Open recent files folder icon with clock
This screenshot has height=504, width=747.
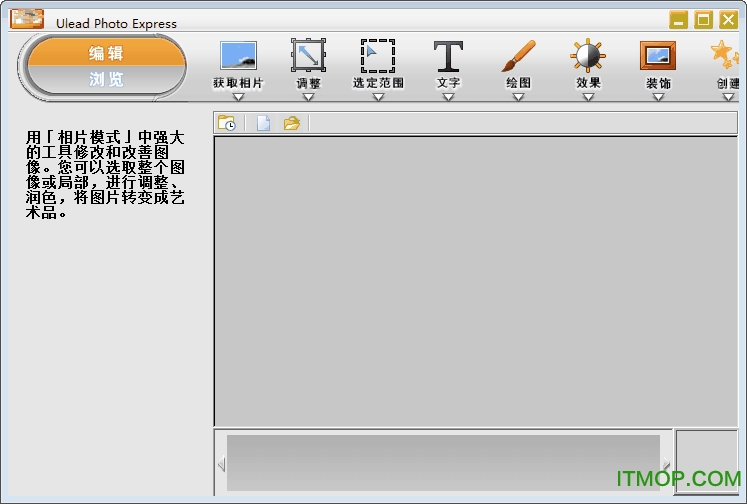[x=227, y=123]
